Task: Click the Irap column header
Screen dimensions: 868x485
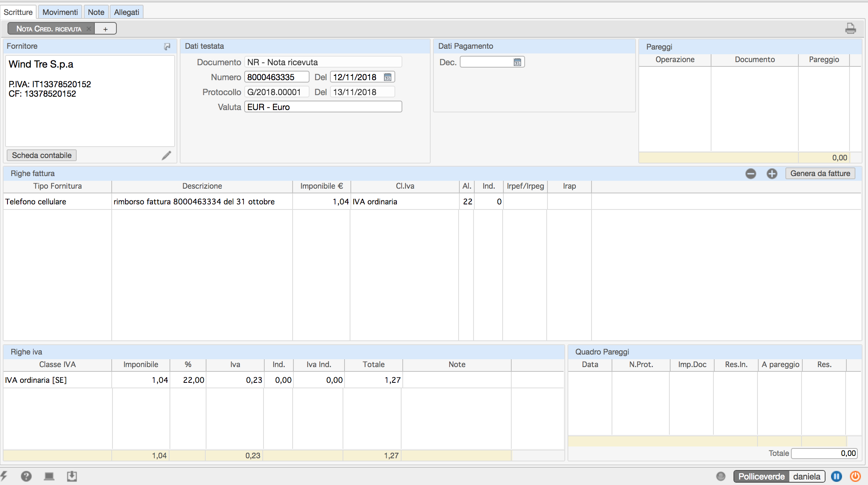Action: click(569, 186)
